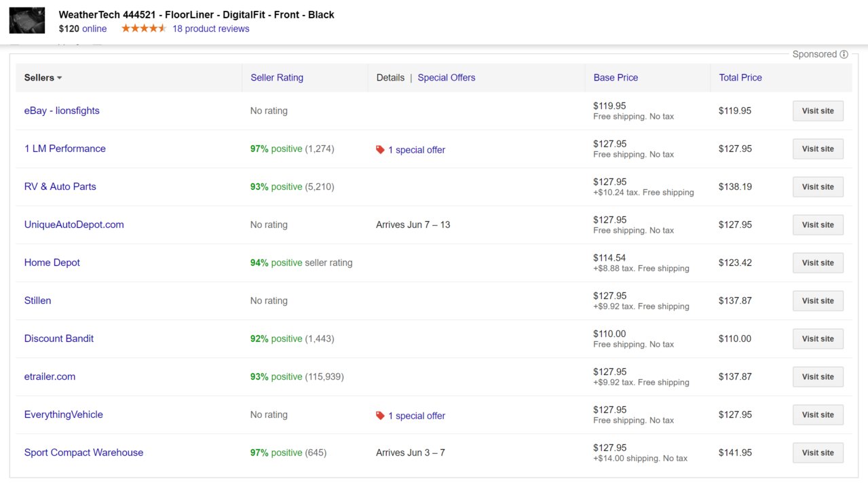Open the Discount Bandit seller link
The height and width of the screenshot is (487, 868).
59,338
